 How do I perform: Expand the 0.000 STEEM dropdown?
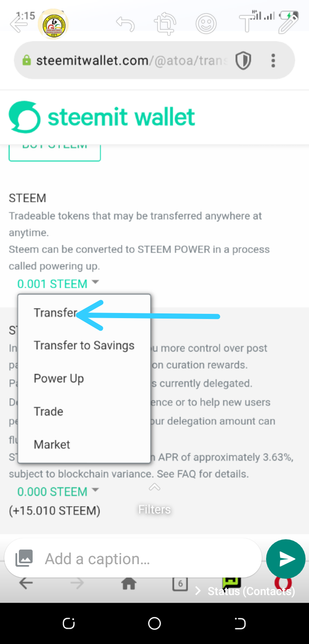[58, 492]
